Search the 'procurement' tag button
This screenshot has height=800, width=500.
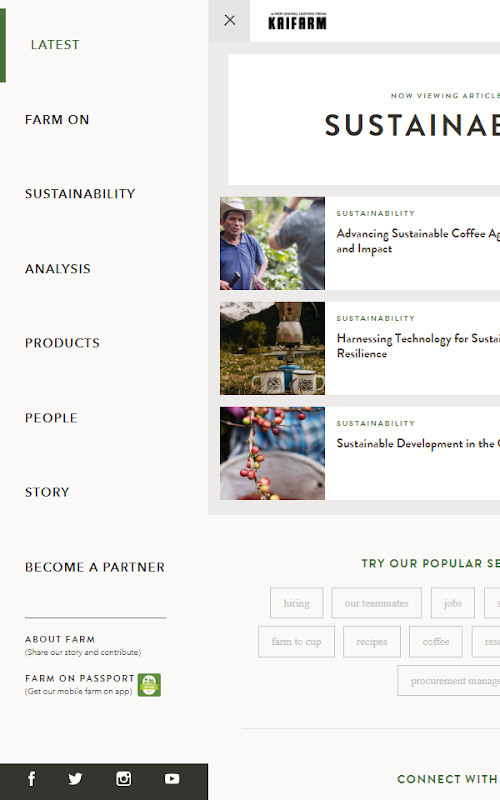pyautogui.click(x=449, y=681)
